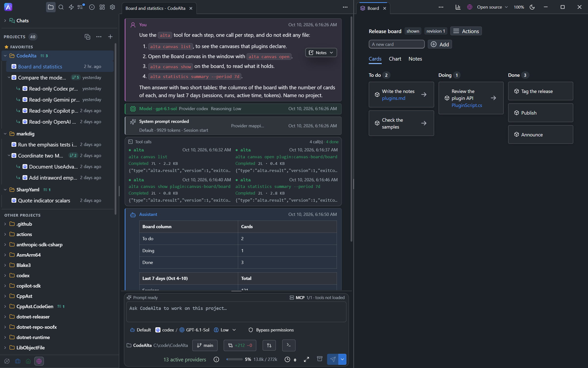Open the Notes dropdown in the chat message
588x368 pixels.
tap(321, 53)
